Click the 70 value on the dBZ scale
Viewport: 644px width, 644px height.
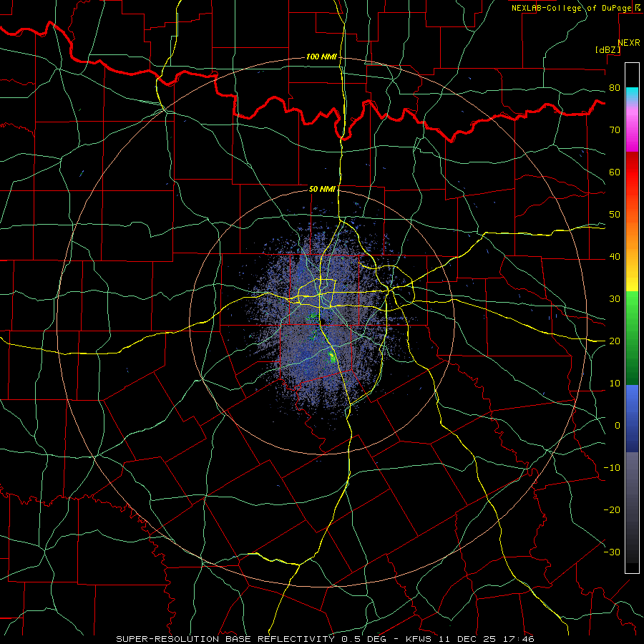tap(615, 130)
